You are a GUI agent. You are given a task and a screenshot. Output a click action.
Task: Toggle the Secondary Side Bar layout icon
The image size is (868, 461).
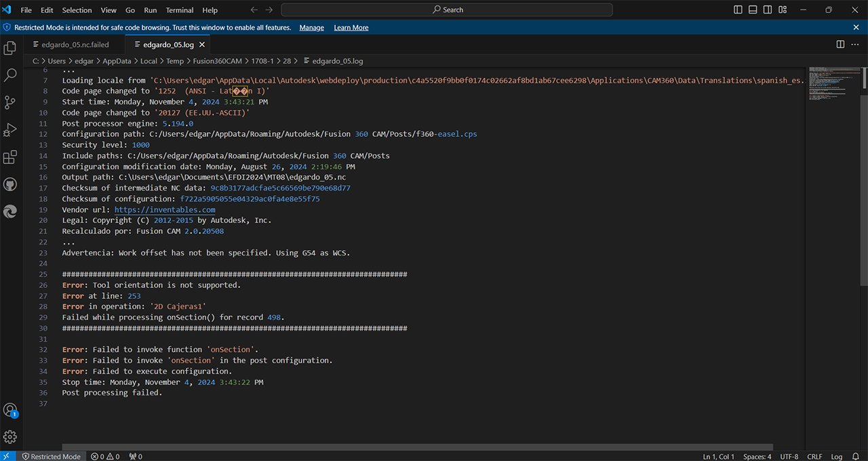click(x=767, y=9)
